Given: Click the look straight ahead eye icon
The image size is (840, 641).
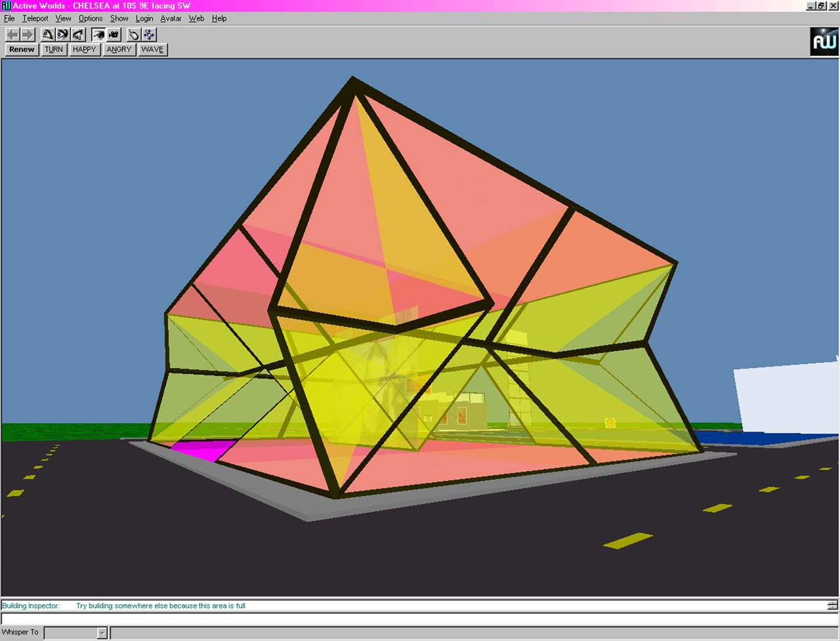Looking at the screenshot, I should (x=63, y=35).
